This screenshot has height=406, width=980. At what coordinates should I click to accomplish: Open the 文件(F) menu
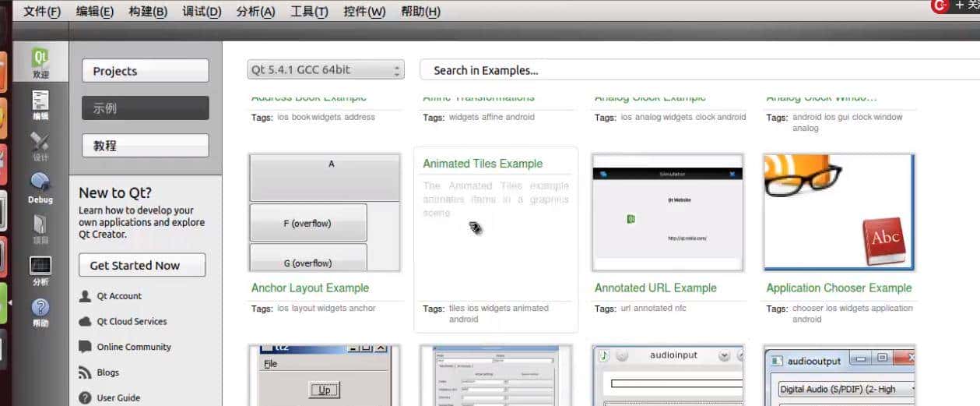pyautogui.click(x=42, y=12)
